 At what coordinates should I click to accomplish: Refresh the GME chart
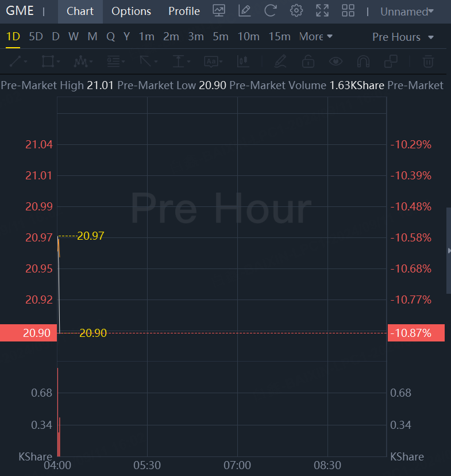click(270, 11)
